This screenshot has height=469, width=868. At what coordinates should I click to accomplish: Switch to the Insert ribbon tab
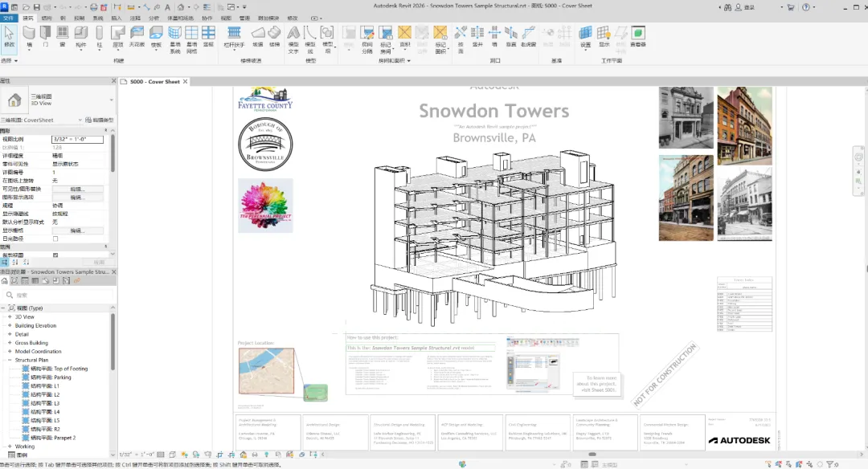117,18
